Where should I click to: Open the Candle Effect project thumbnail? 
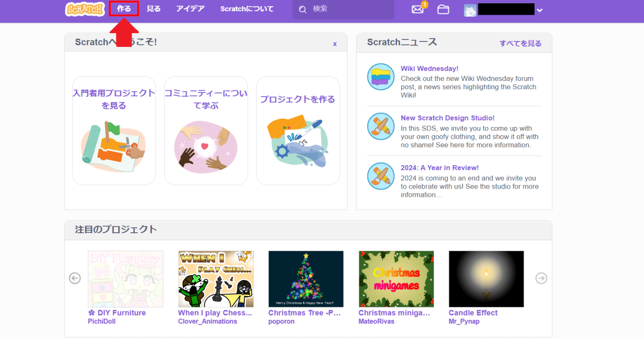tap(486, 279)
